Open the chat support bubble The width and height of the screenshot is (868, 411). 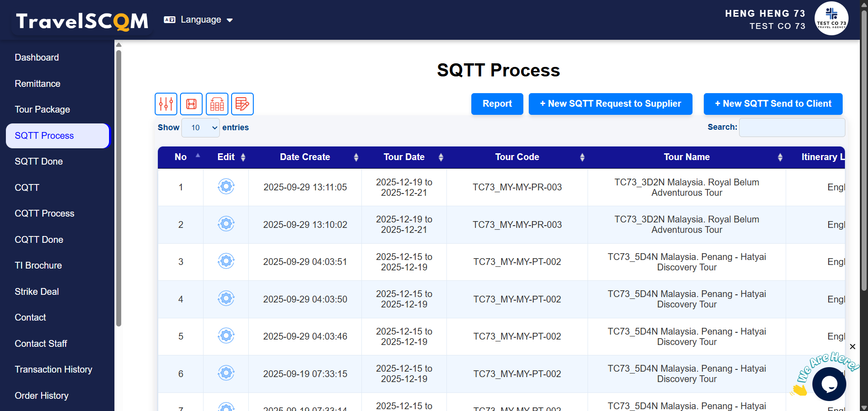829,384
